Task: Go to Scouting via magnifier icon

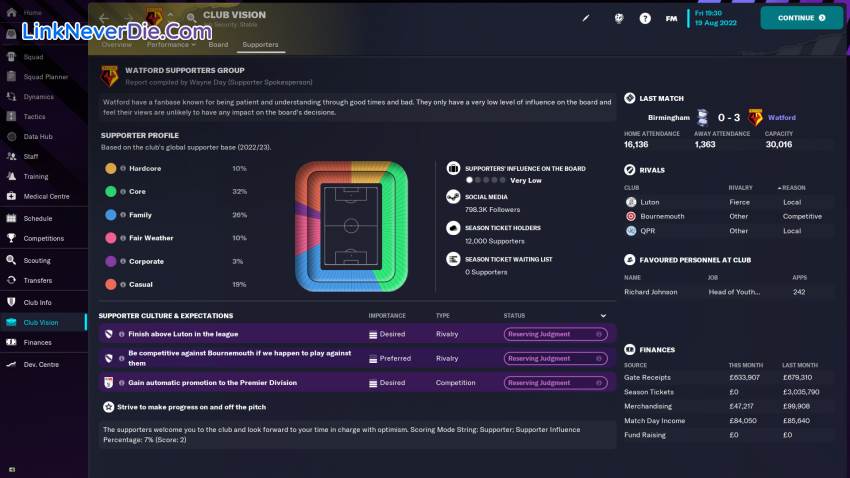Action: click(11, 260)
